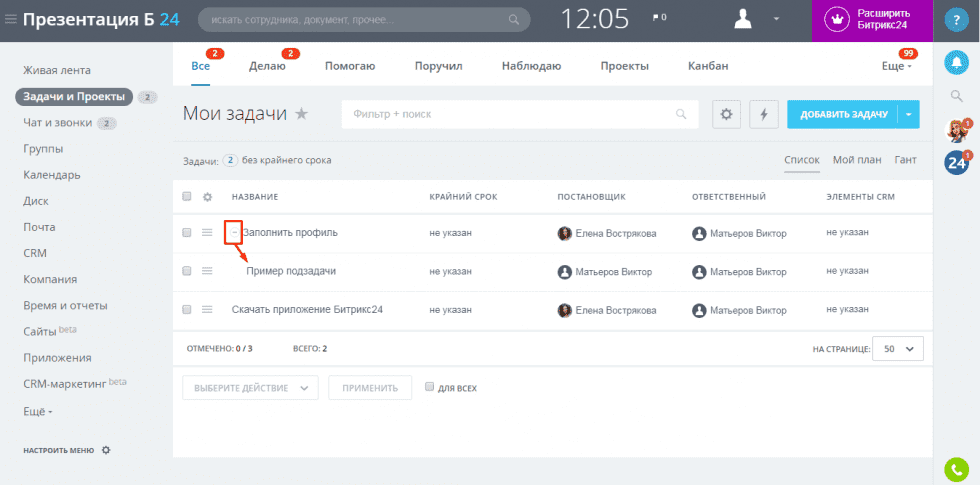This screenshot has width=980, height=485.
Task: Click the lightning bolt robots icon
Action: click(764, 115)
